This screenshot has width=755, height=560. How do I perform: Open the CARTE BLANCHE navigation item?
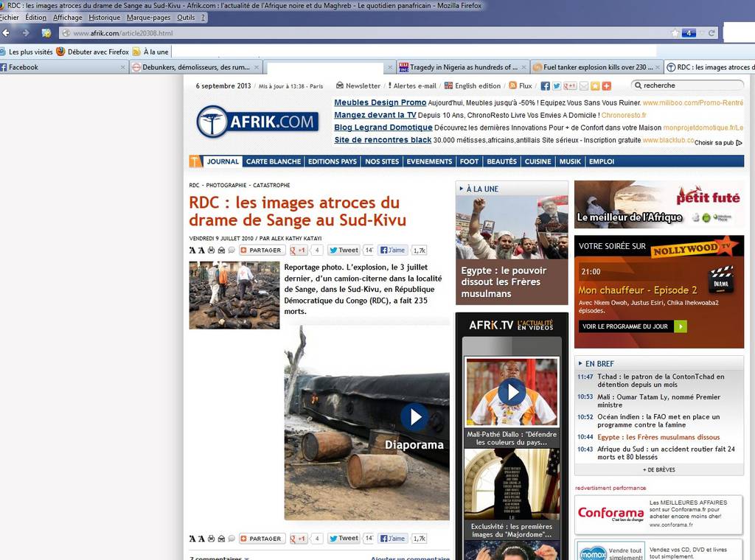coord(274,161)
